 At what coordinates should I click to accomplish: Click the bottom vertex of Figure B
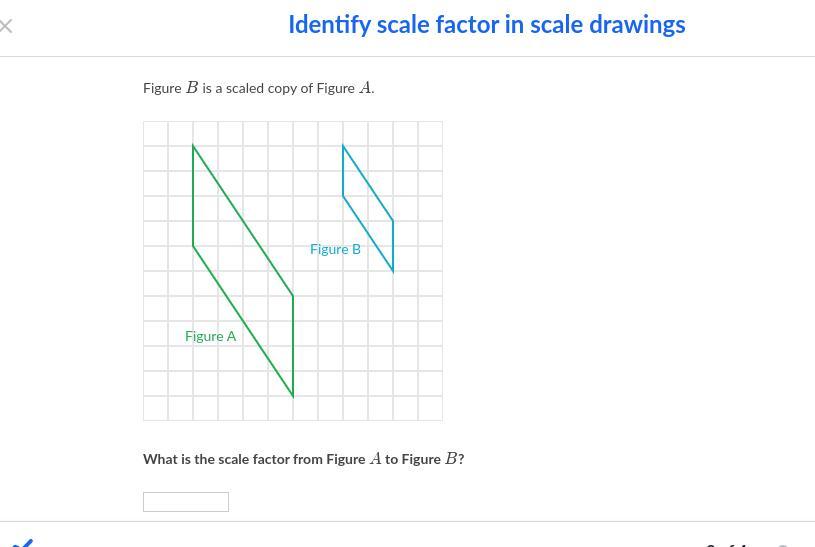click(x=393, y=271)
